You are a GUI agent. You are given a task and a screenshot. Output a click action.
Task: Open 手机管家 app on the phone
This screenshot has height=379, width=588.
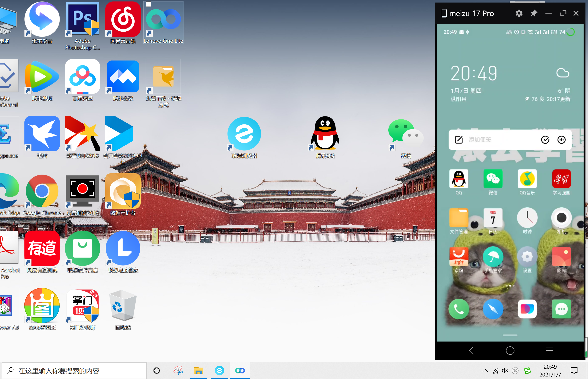click(493, 260)
